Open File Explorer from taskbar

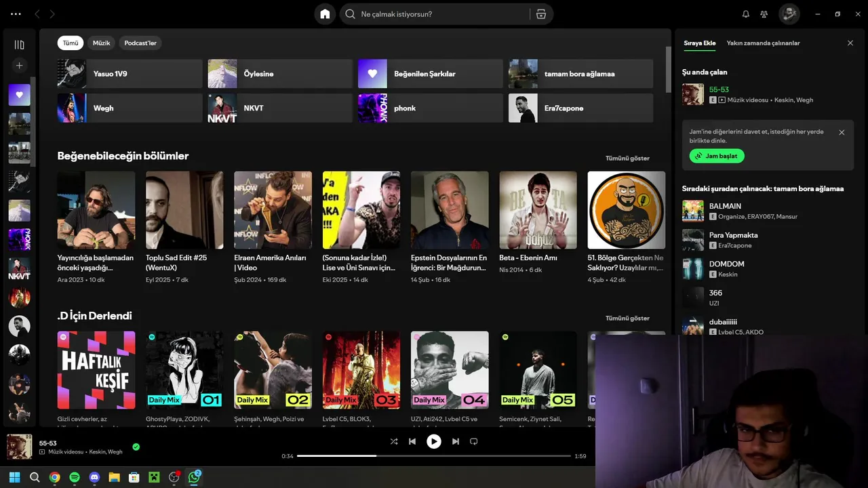tap(114, 477)
